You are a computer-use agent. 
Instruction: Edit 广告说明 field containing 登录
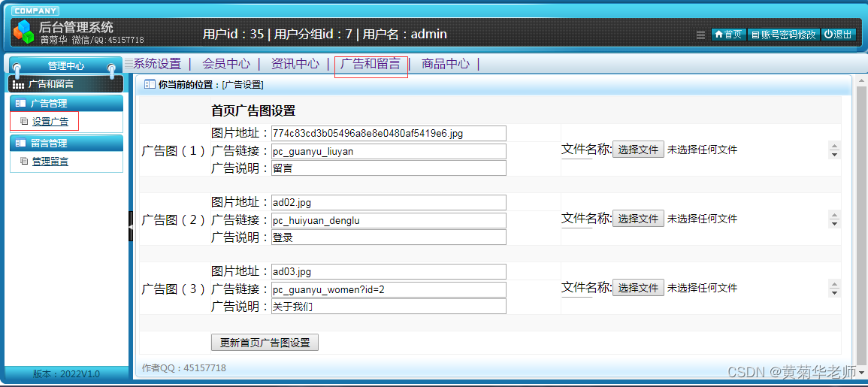(x=389, y=237)
